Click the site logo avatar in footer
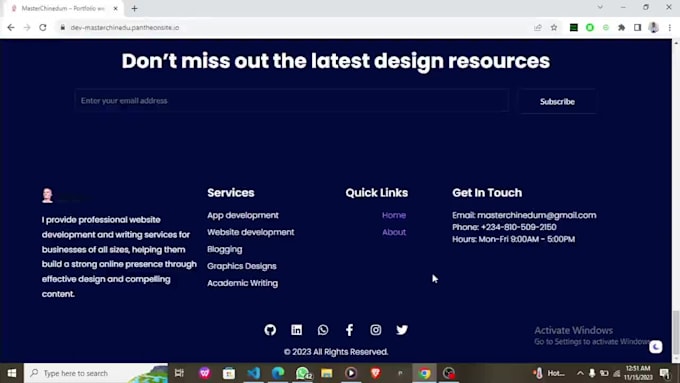Viewport: 680px width, 383px height. [47, 195]
